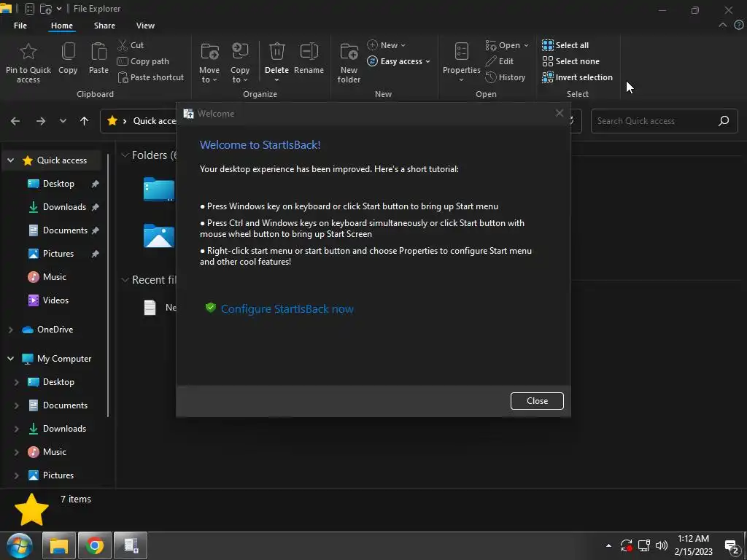This screenshot has width=747, height=560.
Task: Collapse Quick access in navigation pane
Action: click(x=10, y=160)
